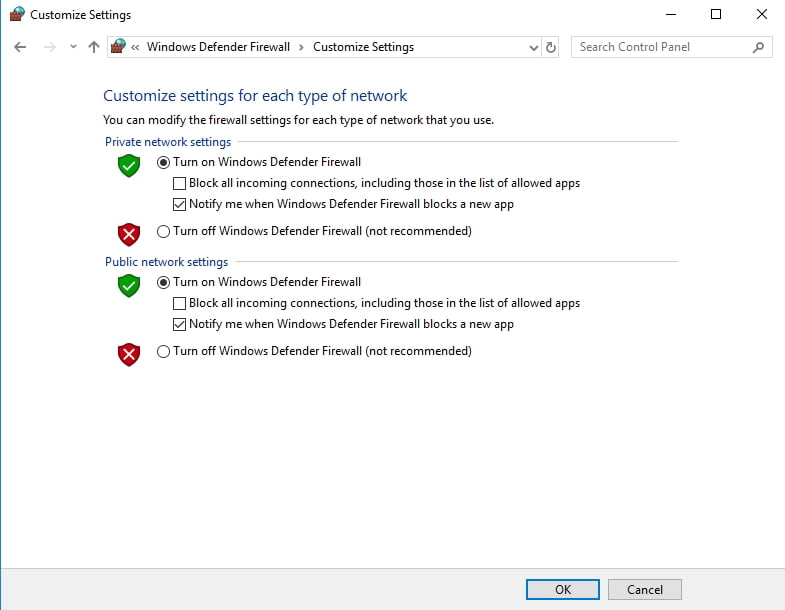The height and width of the screenshot is (610, 785).
Task: Click the Customize Settings breadcrumb item
Action: pos(363,47)
